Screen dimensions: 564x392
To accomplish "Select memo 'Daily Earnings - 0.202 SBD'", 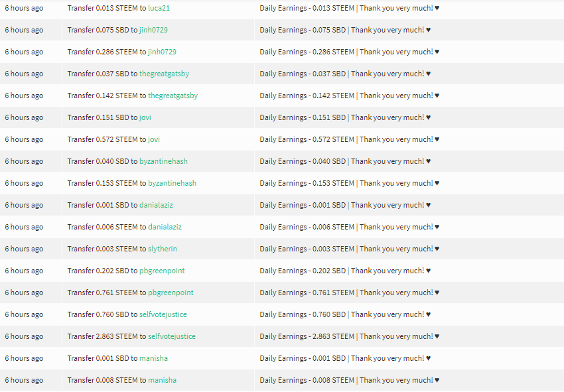I will [x=303, y=271].
